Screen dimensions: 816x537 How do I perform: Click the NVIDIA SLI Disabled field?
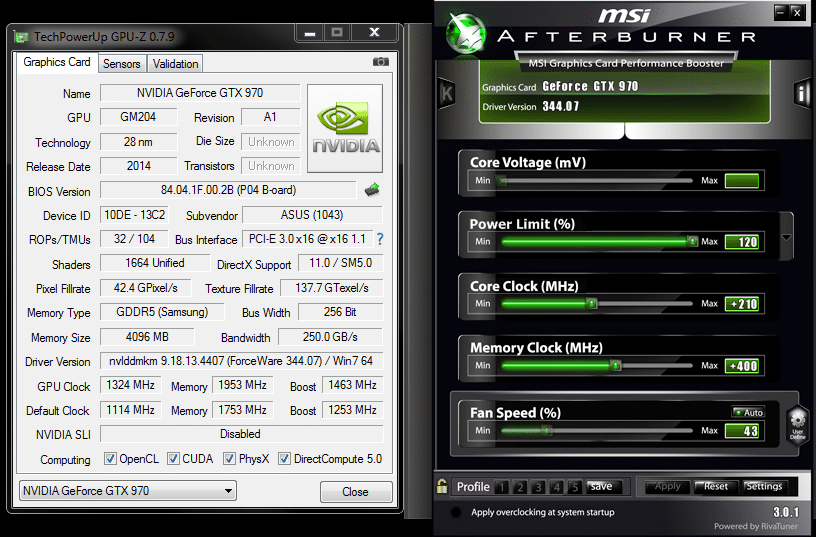pos(241,433)
